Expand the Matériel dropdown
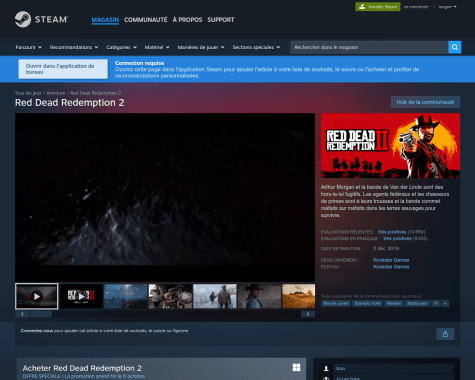Image resolution: width=475 pixels, height=380 pixels. (157, 47)
